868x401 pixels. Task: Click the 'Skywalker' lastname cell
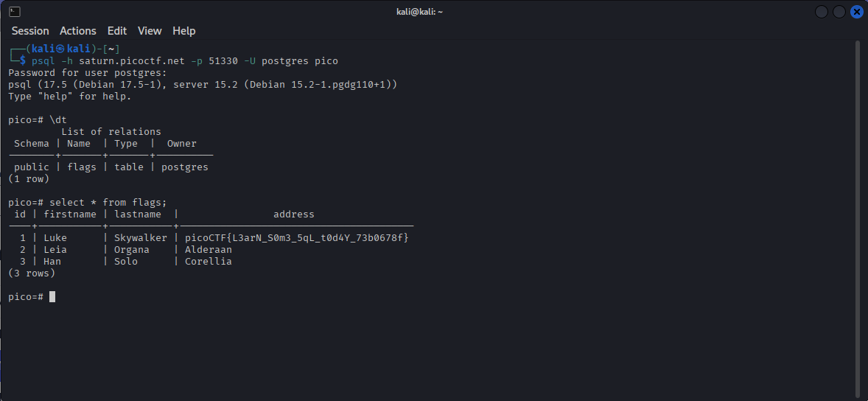140,238
